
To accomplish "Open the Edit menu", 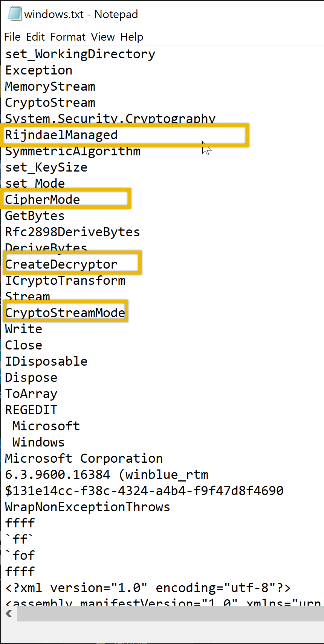I will [35, 37].
